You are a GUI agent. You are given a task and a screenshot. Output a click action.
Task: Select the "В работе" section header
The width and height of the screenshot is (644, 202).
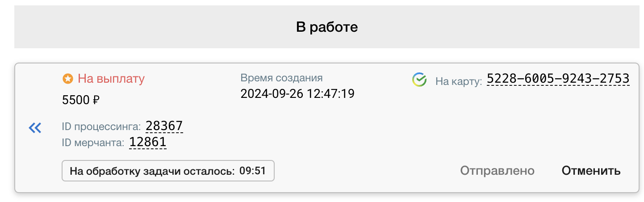coord(327,27)
